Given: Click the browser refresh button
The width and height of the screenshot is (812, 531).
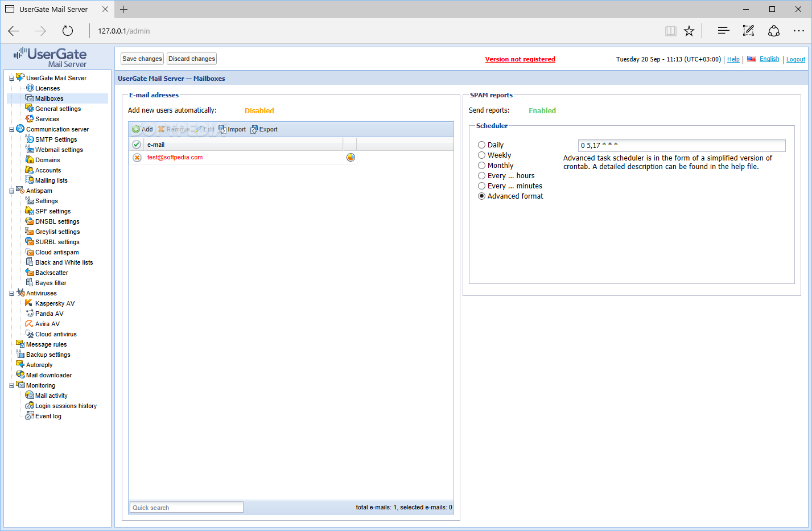Looking at the screenshot, I should click(x=68, y=31).
